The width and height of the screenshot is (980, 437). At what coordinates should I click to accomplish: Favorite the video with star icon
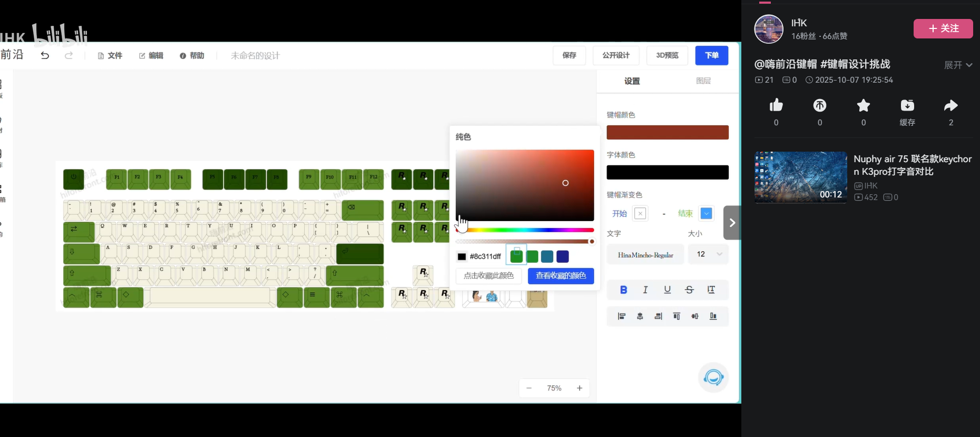pyautogui.click(x=864, y=106)
